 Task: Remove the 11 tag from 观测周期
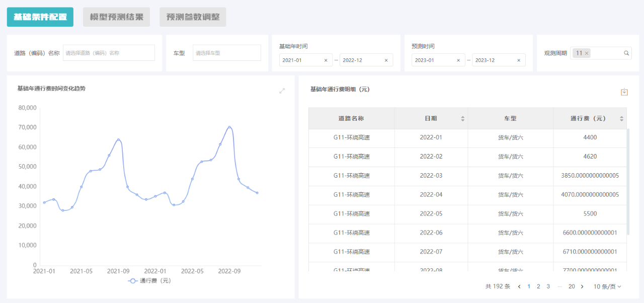[587, 53]
